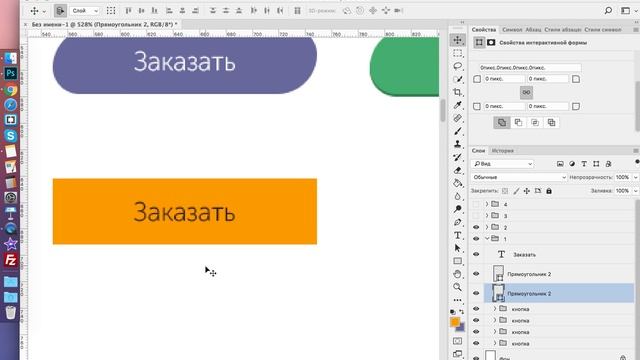Filter layers by shape layer icon
Image resolution: width=640 pixels, height=360 pixels.
[596, 164]
